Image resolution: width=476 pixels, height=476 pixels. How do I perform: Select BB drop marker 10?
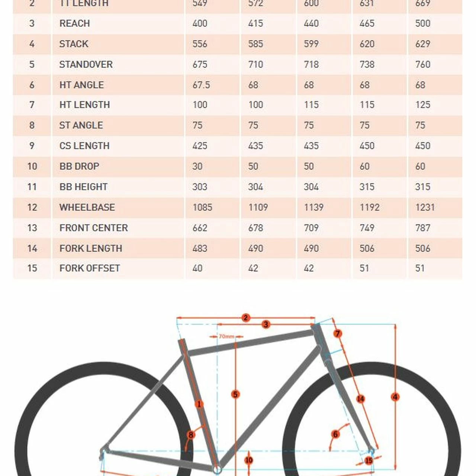[249, 460]
